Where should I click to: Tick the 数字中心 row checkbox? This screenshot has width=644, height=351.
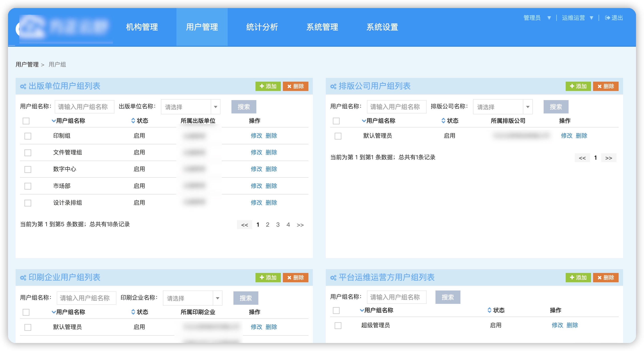pos(28,170)
